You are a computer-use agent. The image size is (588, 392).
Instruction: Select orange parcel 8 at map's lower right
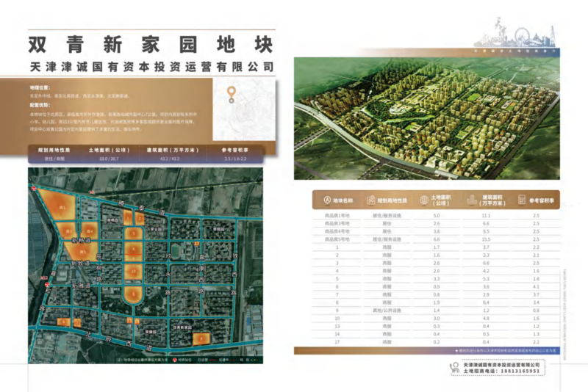click(201, 339)
